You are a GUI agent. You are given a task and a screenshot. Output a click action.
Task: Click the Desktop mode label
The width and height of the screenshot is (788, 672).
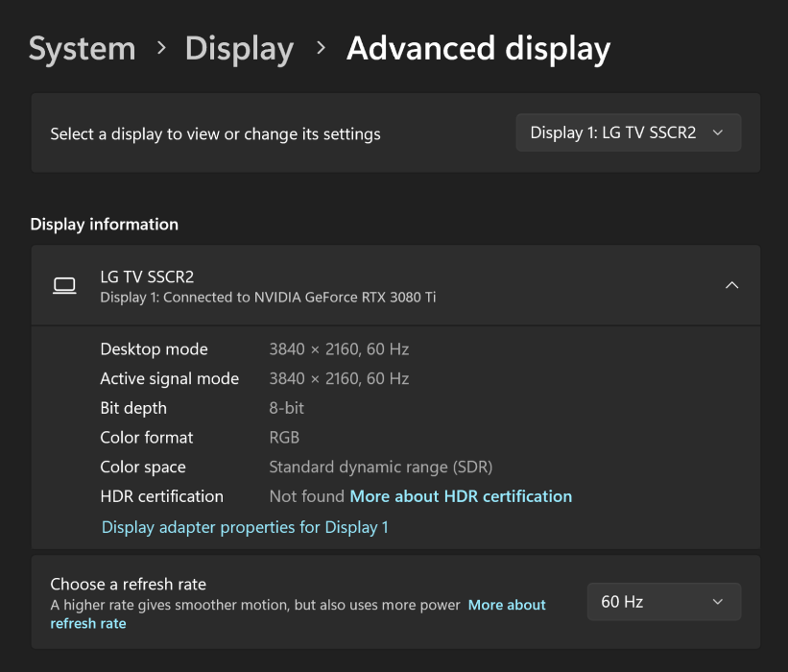tap(154, 349)
